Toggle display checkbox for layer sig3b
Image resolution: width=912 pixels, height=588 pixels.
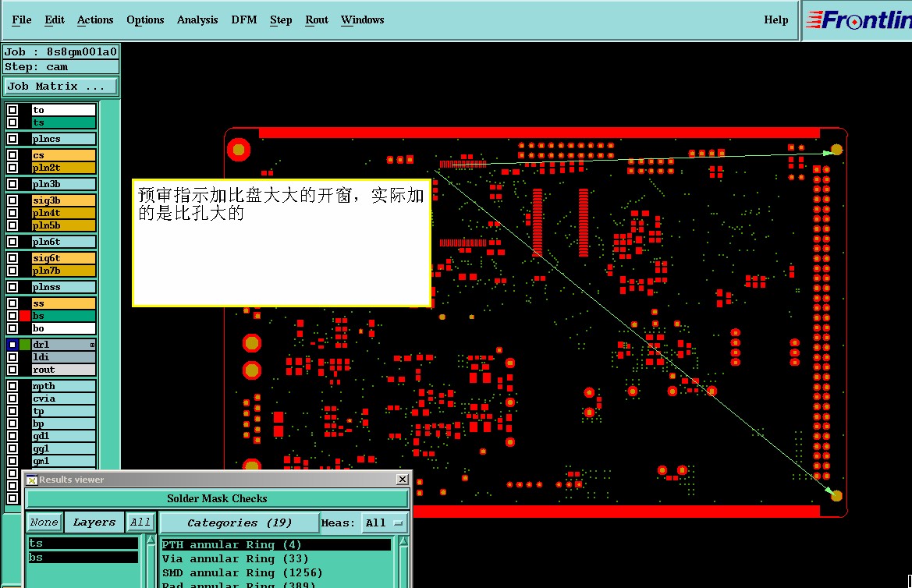[12, 200]
